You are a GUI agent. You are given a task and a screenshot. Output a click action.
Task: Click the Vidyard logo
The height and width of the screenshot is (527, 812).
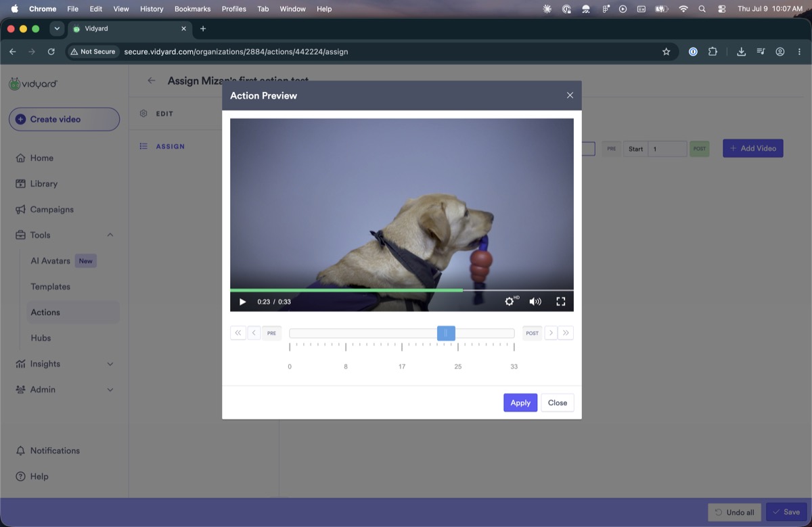point(33,84)
